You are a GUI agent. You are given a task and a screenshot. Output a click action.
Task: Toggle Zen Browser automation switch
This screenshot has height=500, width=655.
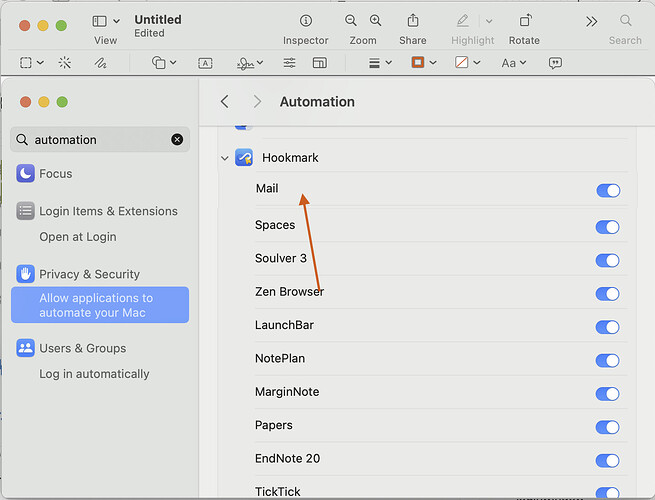607,294
